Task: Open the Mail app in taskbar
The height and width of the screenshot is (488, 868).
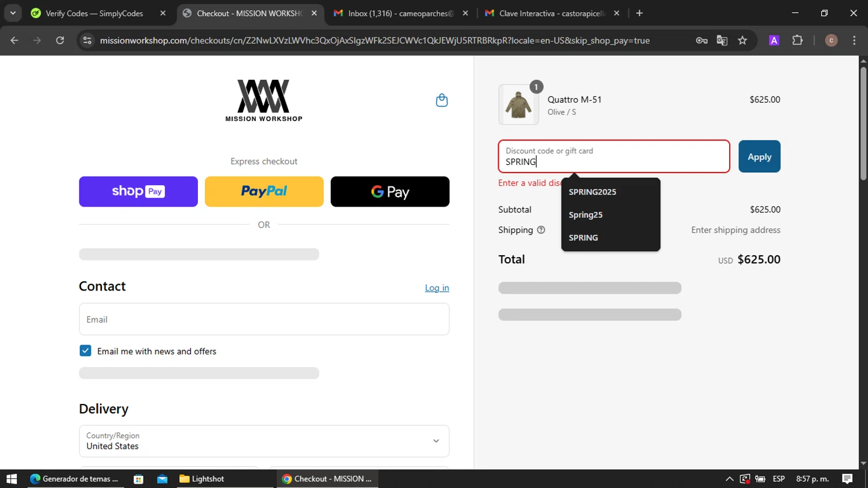Action: 162,479
